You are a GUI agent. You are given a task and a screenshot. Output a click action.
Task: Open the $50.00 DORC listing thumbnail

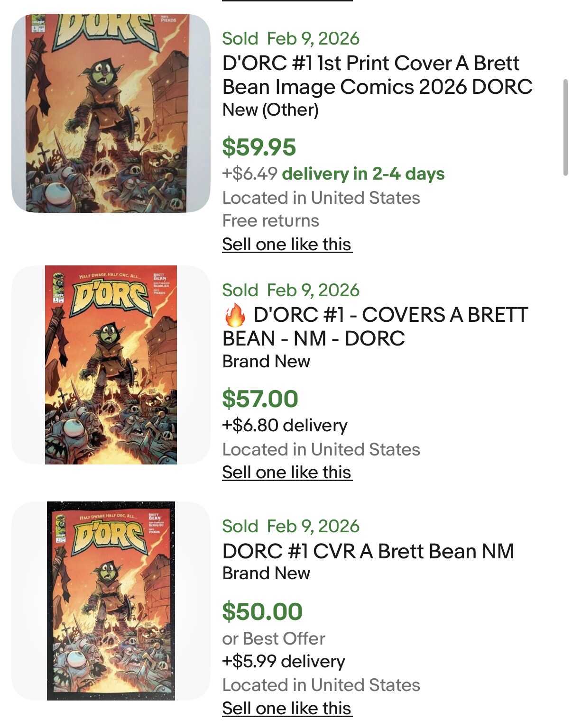tap(111, 601)
